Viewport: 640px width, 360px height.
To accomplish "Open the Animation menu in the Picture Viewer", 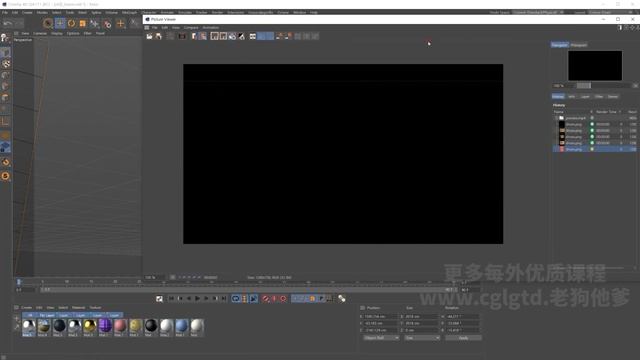I will (211, 27).
